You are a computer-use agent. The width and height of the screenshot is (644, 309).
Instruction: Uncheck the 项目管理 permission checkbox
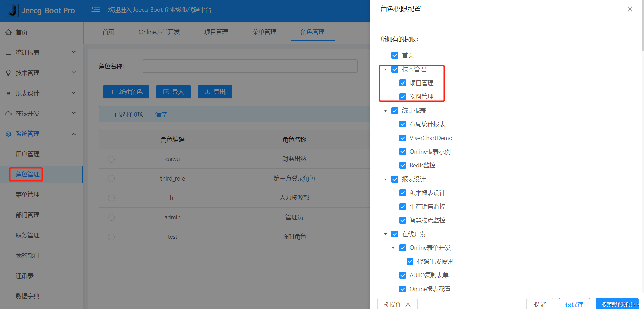click(x=403, y=83)
